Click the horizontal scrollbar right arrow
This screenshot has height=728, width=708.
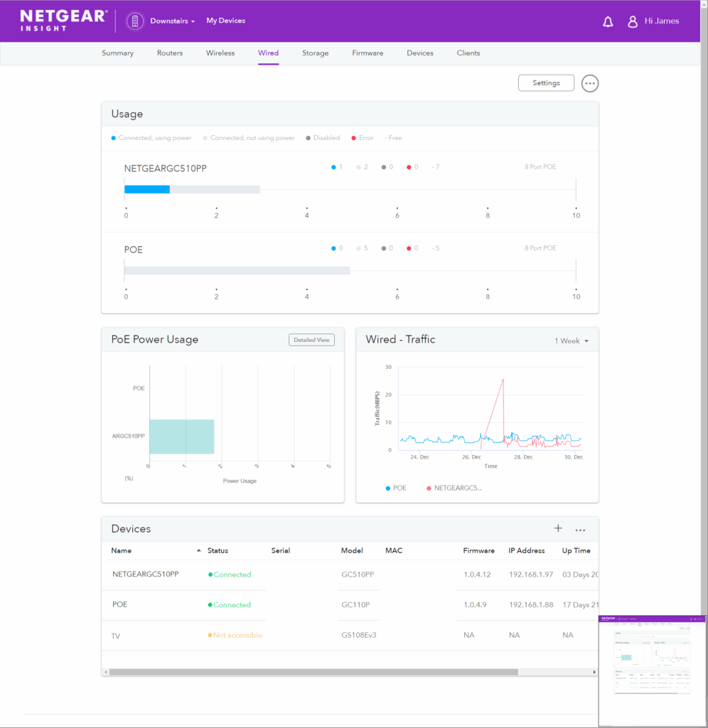(x=595, y=672)
